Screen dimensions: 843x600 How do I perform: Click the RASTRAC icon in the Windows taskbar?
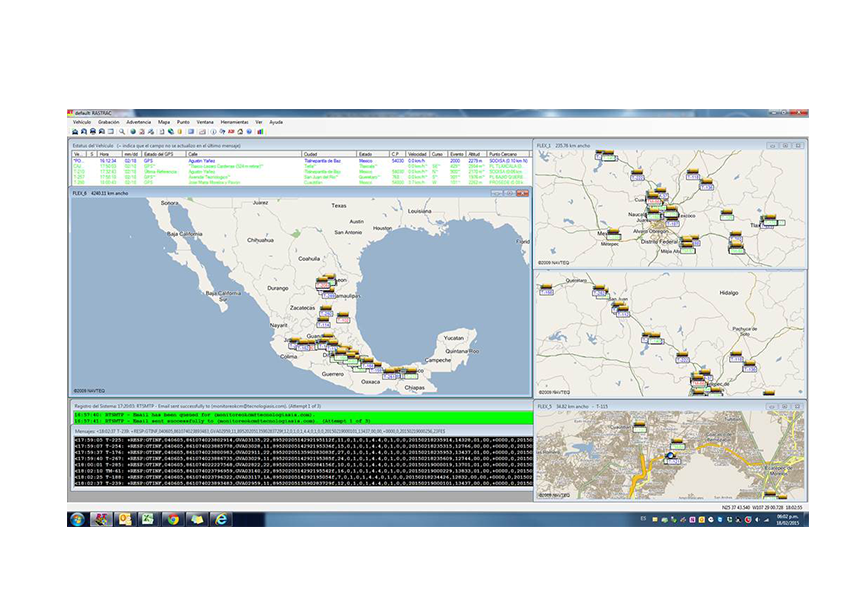tap(101, 519)
